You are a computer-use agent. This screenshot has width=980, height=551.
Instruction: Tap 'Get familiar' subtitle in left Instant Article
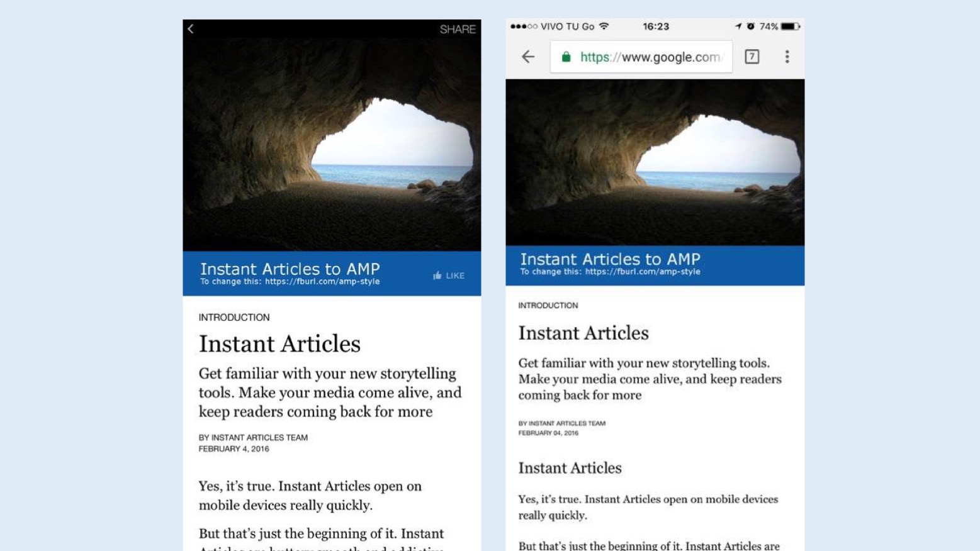330,392
